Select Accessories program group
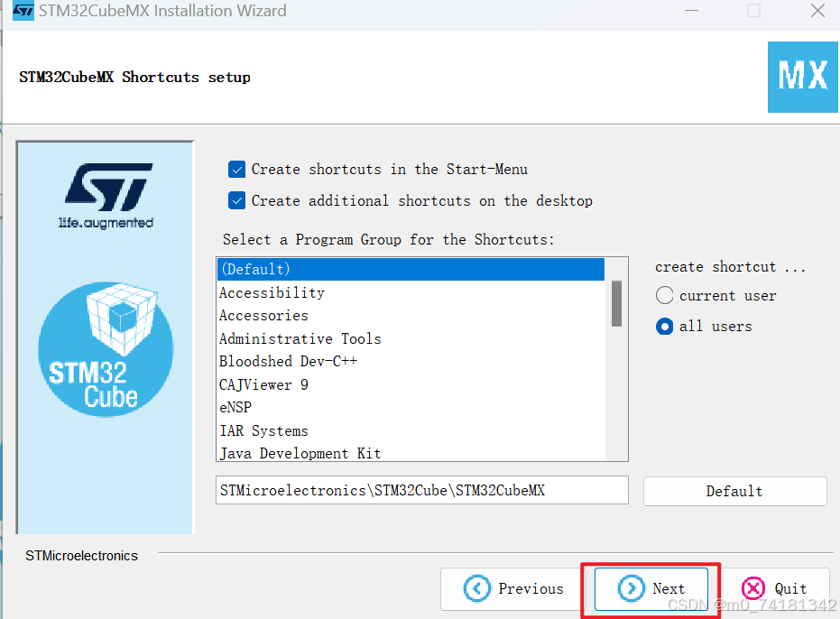This screenshot has width=840, height=619. tap(411, 315)
